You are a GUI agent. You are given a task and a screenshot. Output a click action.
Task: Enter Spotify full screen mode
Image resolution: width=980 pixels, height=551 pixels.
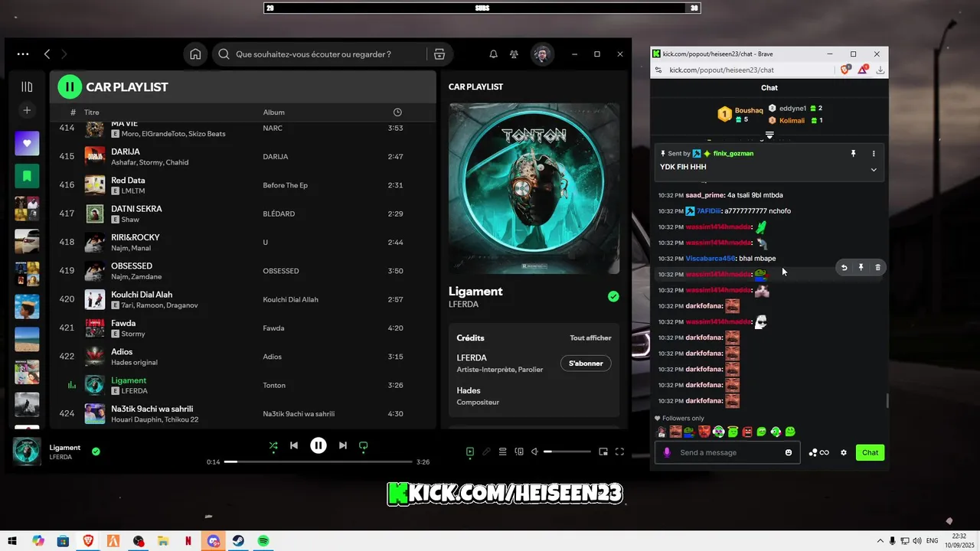click(x=620, y=452)
